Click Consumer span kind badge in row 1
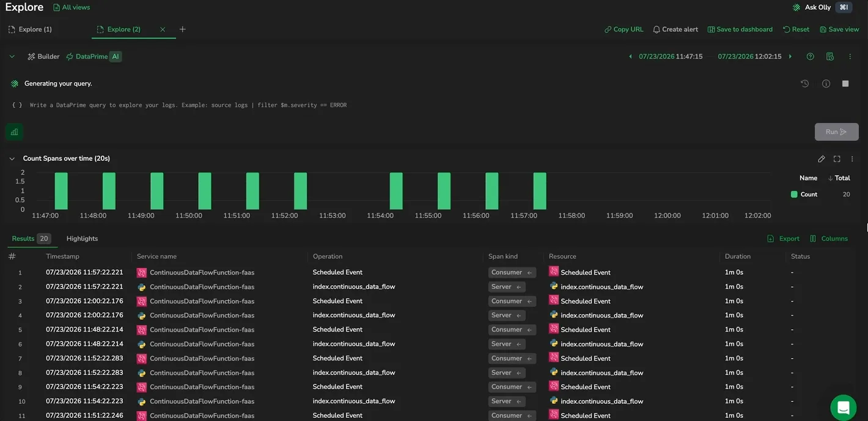The image size is (868, 421). pos(512,272)
